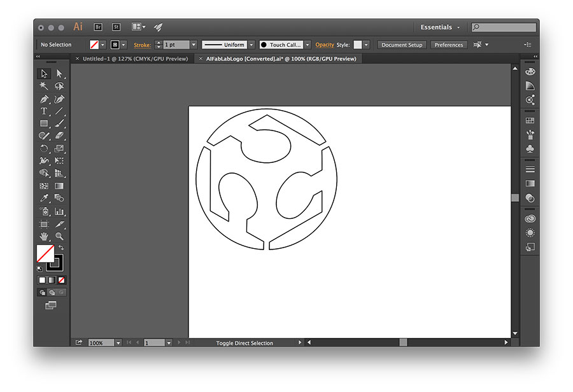The image size is (573, 392).
Task: Select the Type tool
Action: coord(44,111)
